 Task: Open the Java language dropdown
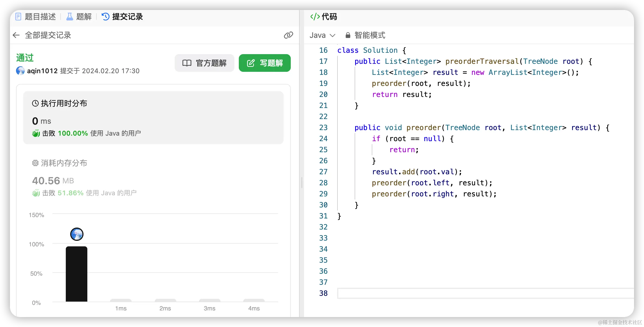[x=322, y=35]
